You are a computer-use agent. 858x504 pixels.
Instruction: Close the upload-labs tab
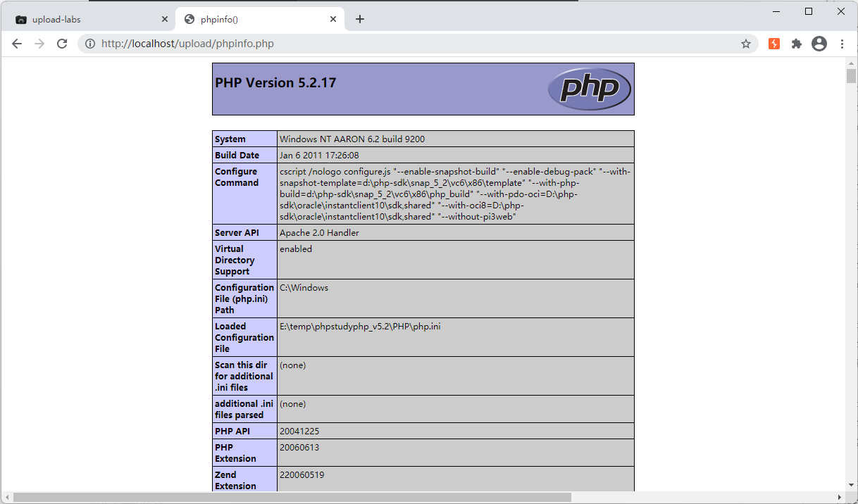pyautogui.click(x=165, y=20)
